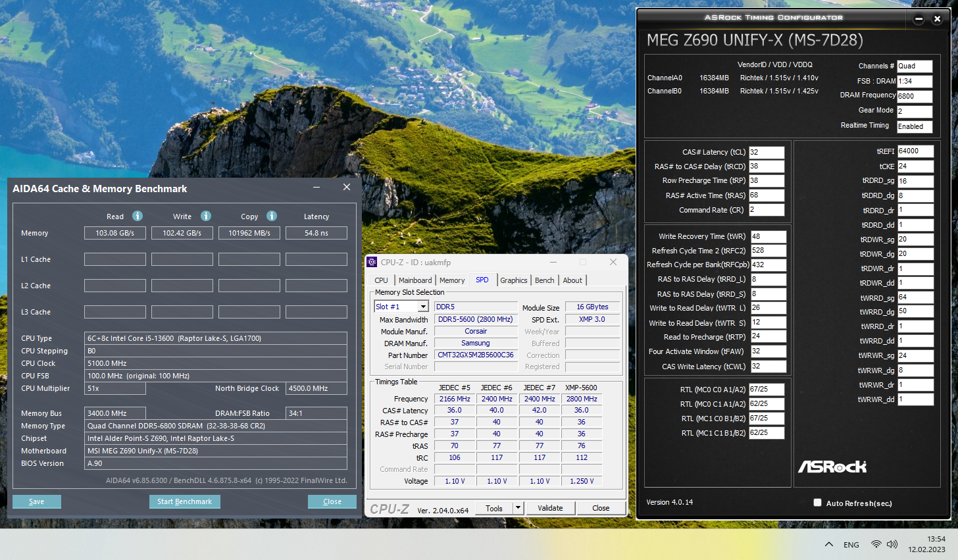Viewport: 958px width, 560px height.
Task: Click the Memory Type DDR5-6800 field
Action: tap(216, 426)
